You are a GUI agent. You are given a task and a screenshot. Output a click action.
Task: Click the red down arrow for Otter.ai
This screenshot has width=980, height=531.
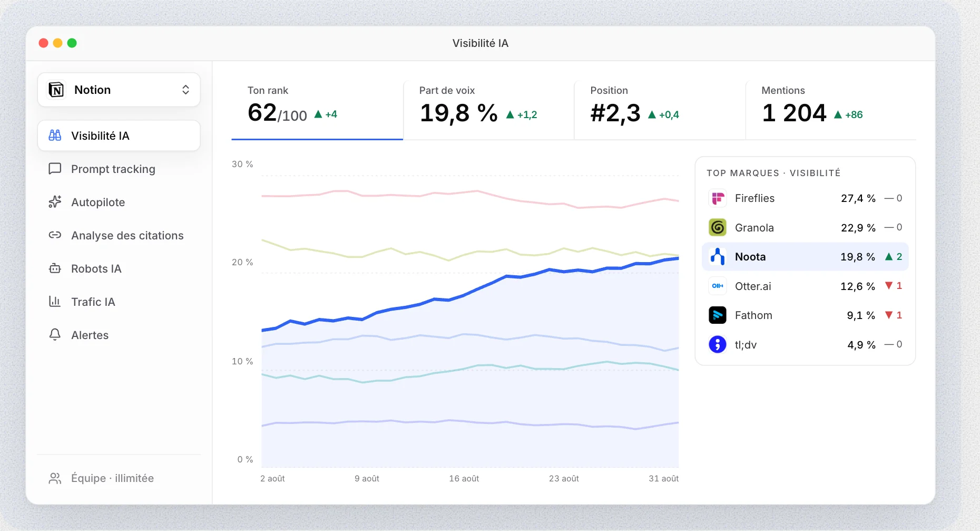889,286
